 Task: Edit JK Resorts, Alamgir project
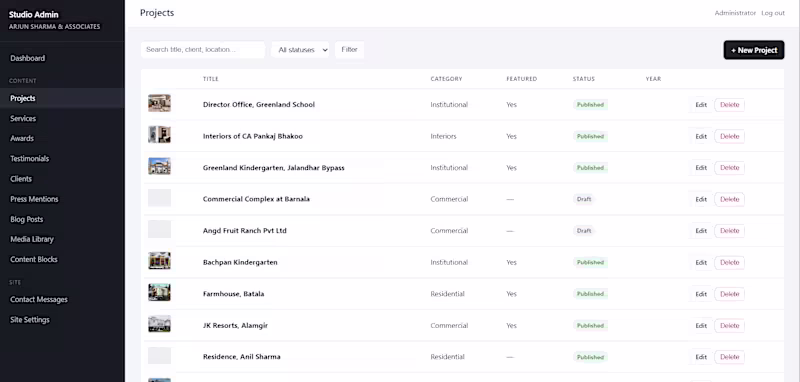pyautogui.click(x=701, y=326)
